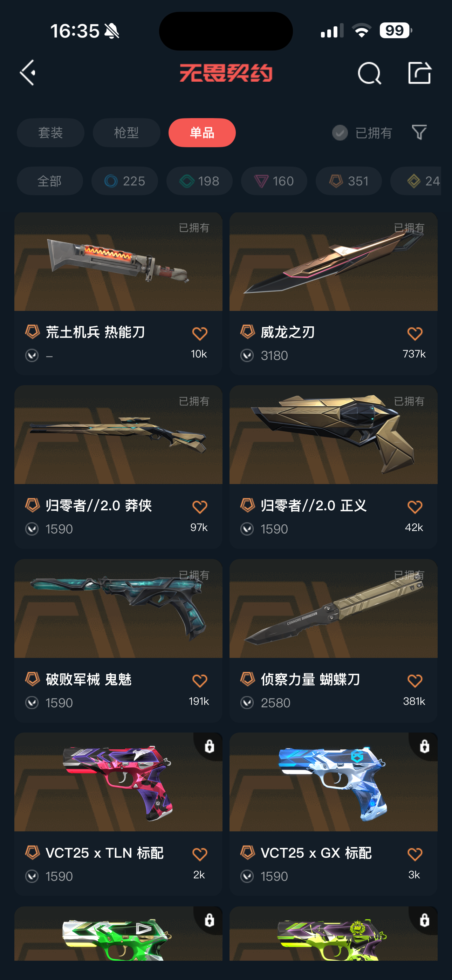Screen dimensions: 452x980
Task: Select the 全部 filter chip
Action: pos(50,181)
